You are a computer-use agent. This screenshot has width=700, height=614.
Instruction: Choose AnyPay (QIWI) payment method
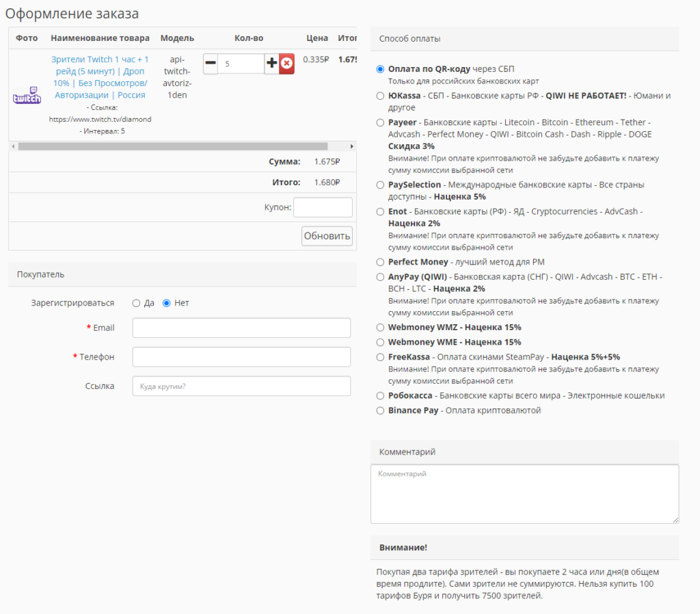click(x=380, y=278)
